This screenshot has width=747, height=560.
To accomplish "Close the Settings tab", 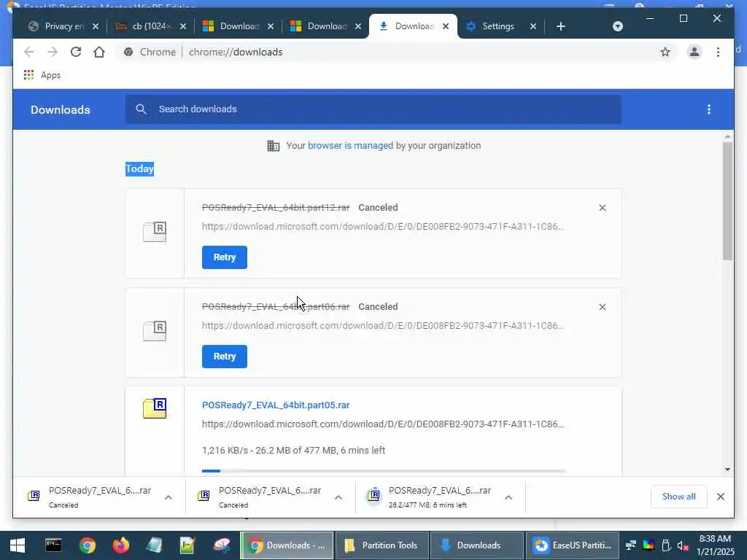I will coord(533,26).
